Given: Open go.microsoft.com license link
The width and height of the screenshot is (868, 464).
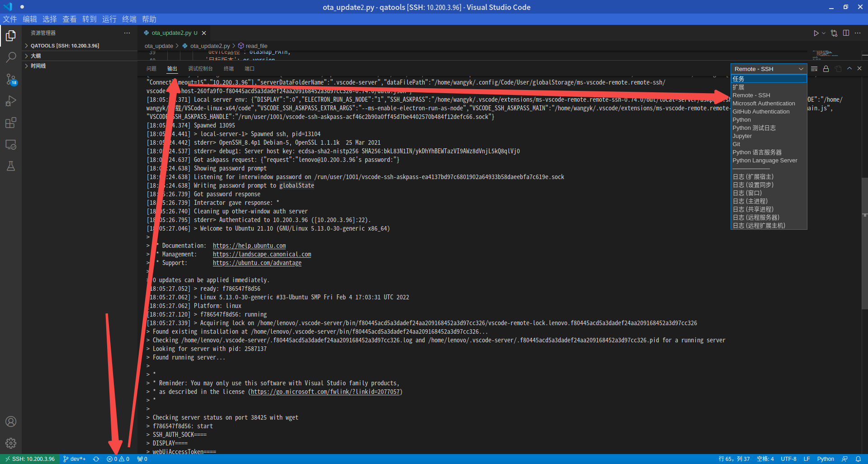Looking at the screenshot, I should click(325, 392).
